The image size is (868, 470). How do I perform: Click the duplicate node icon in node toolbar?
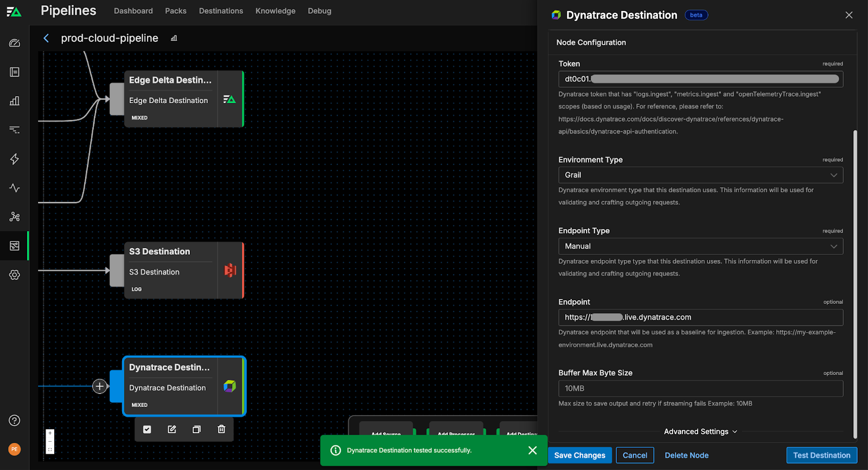[196, 429]
